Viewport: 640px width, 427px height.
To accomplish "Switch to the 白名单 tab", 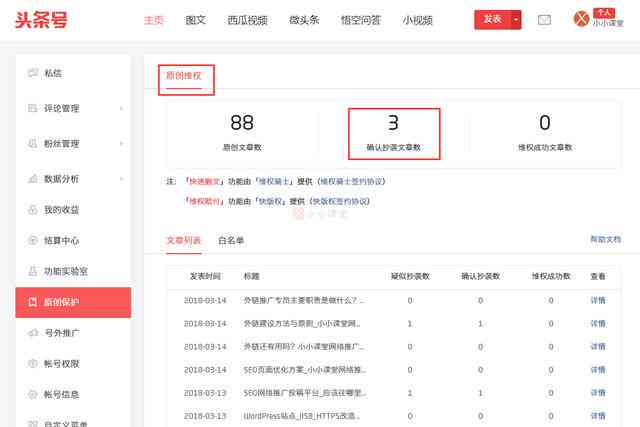I will click(x=231, y=240).
